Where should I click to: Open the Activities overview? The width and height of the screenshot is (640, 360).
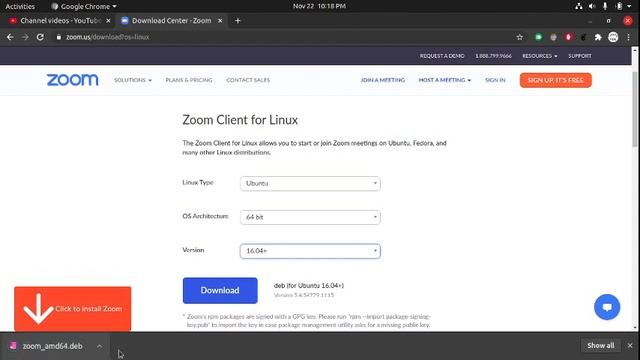20,6
